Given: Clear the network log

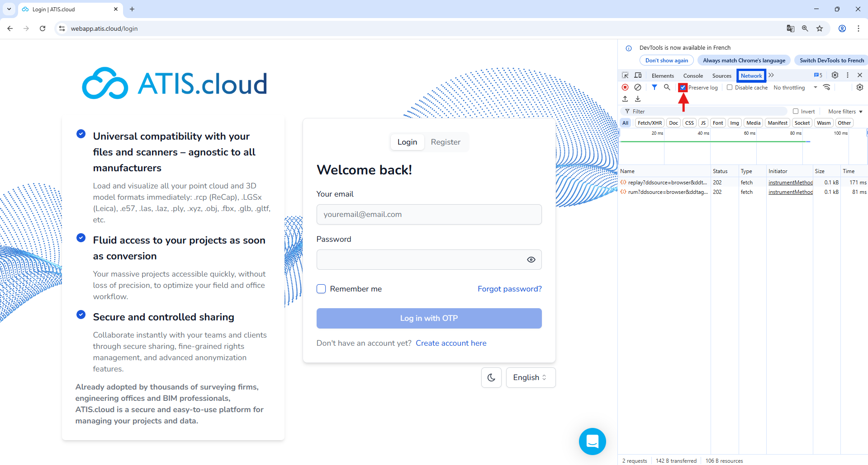Looking at the screenshot, I should (x=638, y=87).
